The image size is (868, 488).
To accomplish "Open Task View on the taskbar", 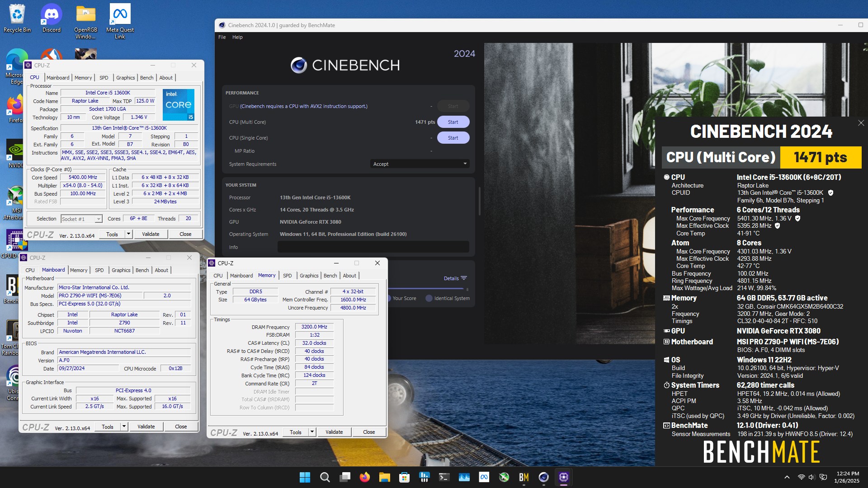I will (345, 477).
